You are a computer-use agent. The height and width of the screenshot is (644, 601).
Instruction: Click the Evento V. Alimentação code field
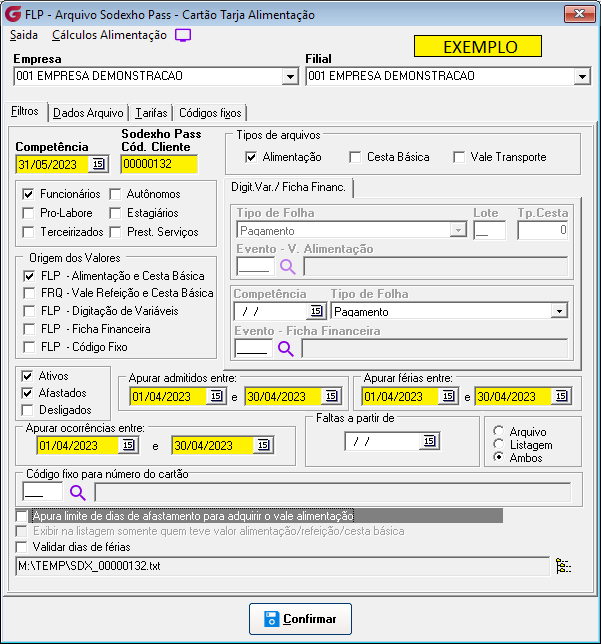[256, 267]
